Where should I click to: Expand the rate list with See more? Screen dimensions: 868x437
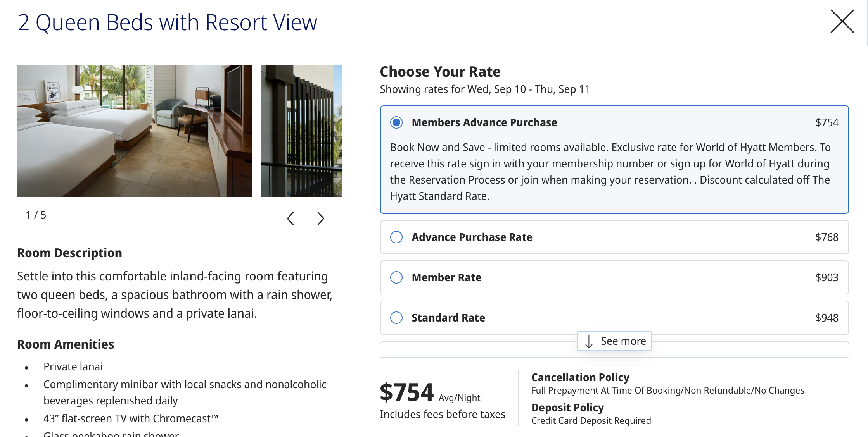tap(622, 341)
